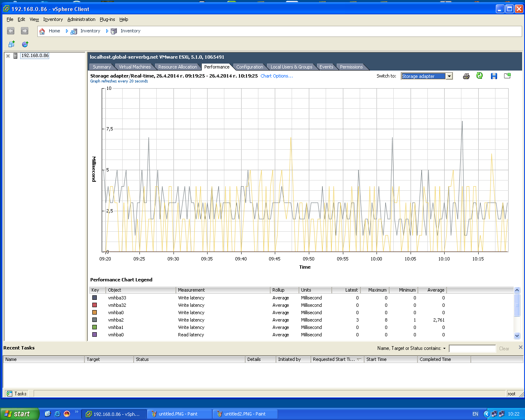Expand breadcrumb arrow before first Inventory
Viewport: 525px width, 420px height.
pyautogui.click(x=67, y=31)
